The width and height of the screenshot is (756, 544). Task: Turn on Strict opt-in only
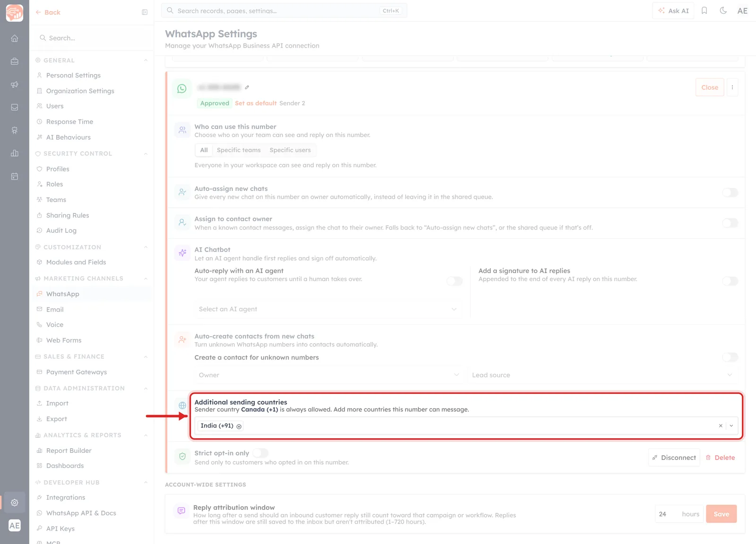260,453
